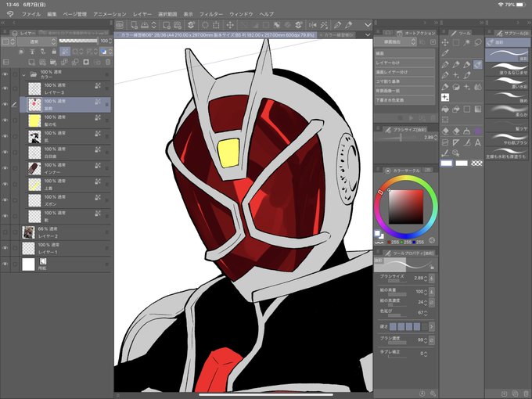Open the フィルター menu

[211, 14]
